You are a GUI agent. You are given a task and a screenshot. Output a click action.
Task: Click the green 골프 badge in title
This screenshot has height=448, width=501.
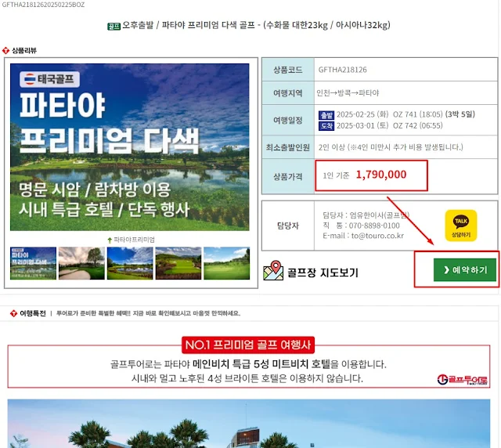click(114, 26)
